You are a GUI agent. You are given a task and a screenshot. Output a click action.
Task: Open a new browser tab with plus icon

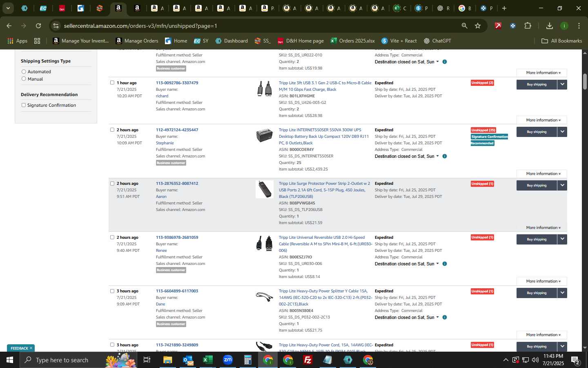[x=504, y=8]
